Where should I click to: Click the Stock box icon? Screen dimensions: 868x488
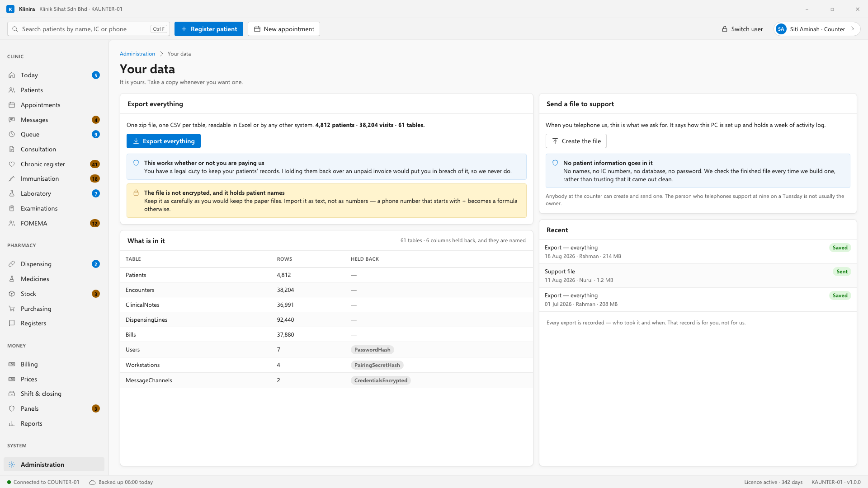click(x=12, y=294)
